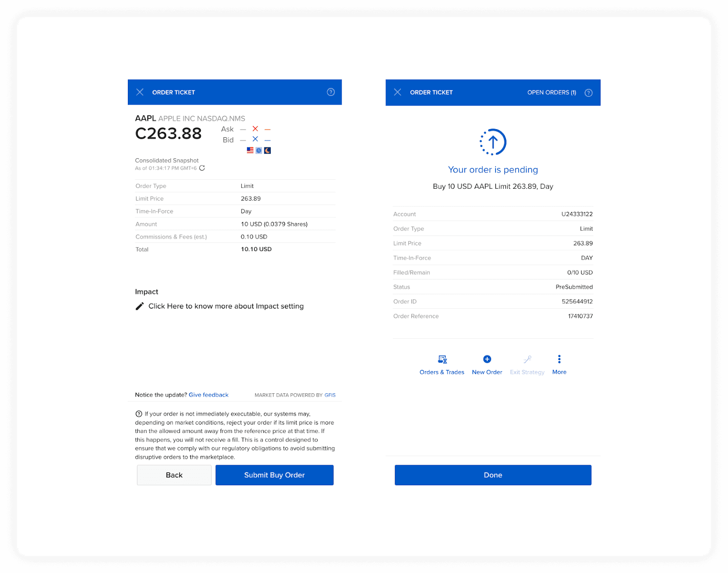Refresh the consolidated snapshot quote
The image size is (728, 573).
[202, 168]
